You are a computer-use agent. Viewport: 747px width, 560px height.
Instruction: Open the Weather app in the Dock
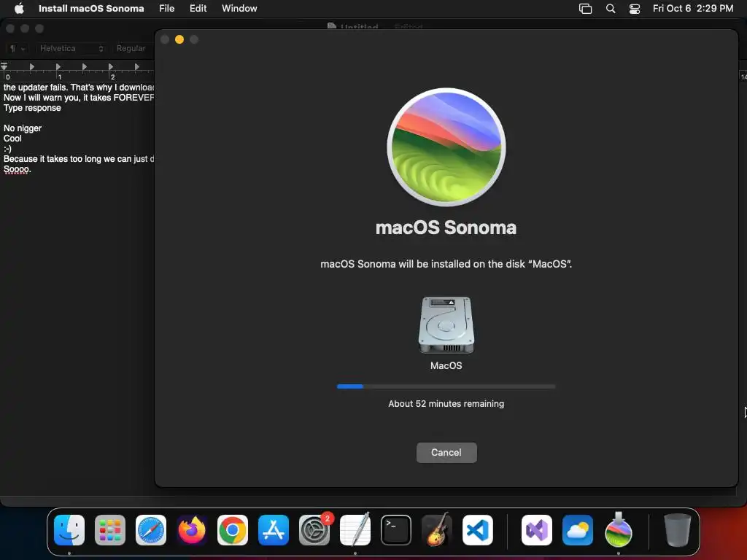click(x=578, y=530)
